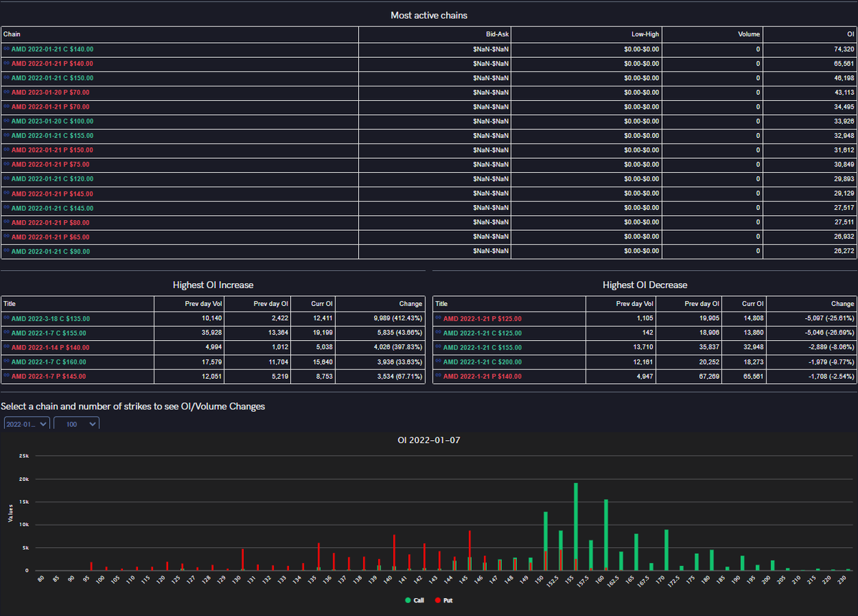Click link icon beside AMD 2022-1-14 P $140.00
The image size is (858, 616).
[6, 347]
